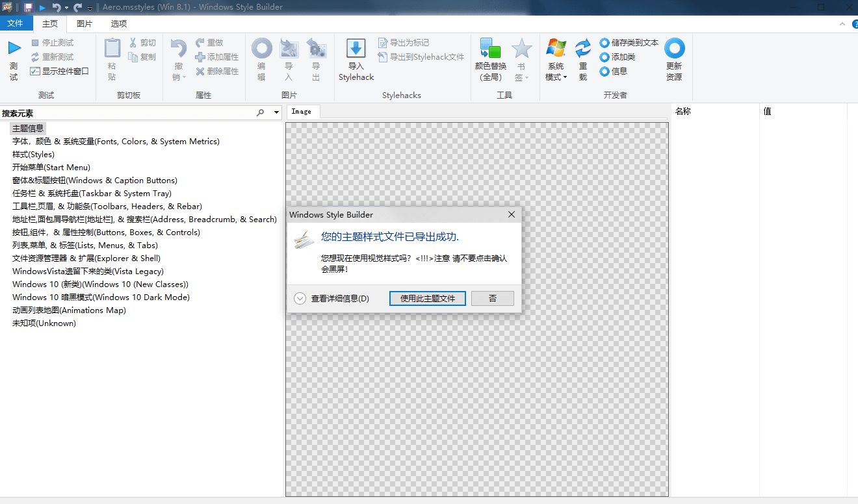Image resolution: width=858 pixels, height=504 pixels.
Task: Click the 粘贴 paste clipboard icon
Action: [112, 48]
